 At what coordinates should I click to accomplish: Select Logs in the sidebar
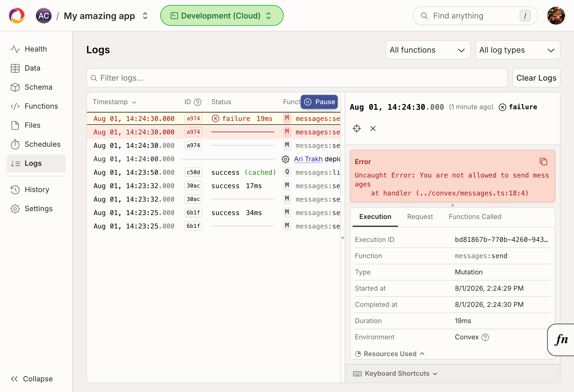(36, 163)
